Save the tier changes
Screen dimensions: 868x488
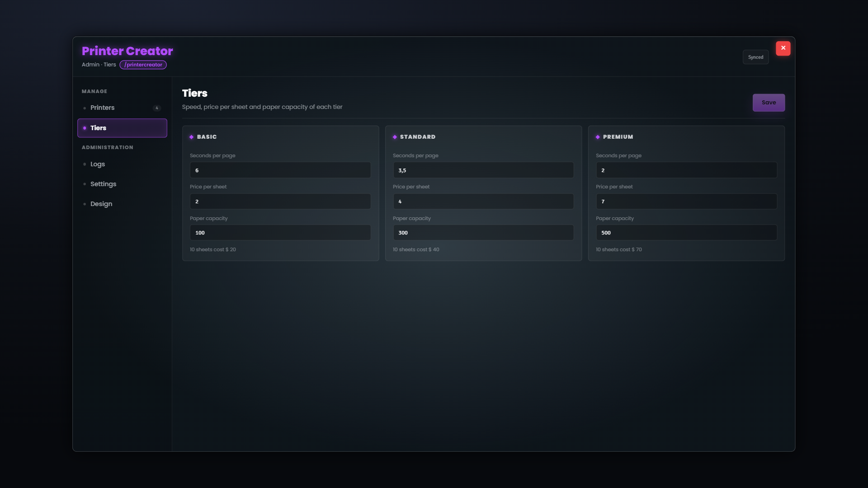point(769,103)
